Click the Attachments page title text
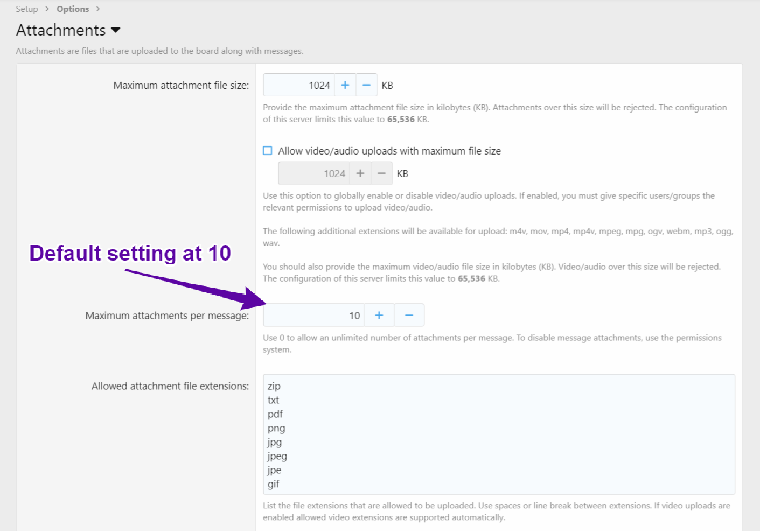 pos(61,30)
